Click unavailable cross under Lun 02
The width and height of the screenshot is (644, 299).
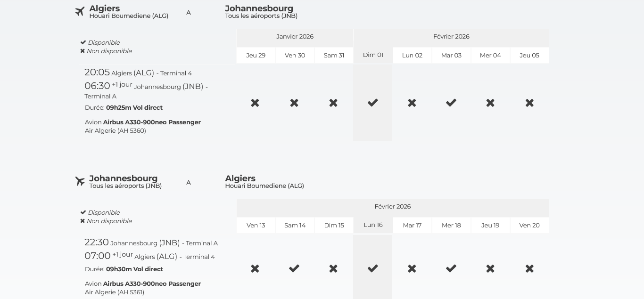412,103
